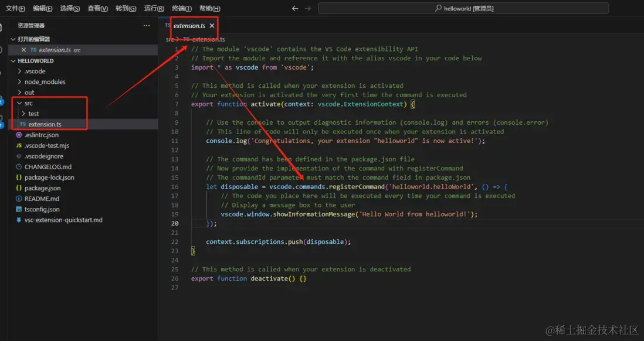The height and width of the screenshot is (341, 644).
Task: Open the 终端(T) menu
Action: (182, 8)
